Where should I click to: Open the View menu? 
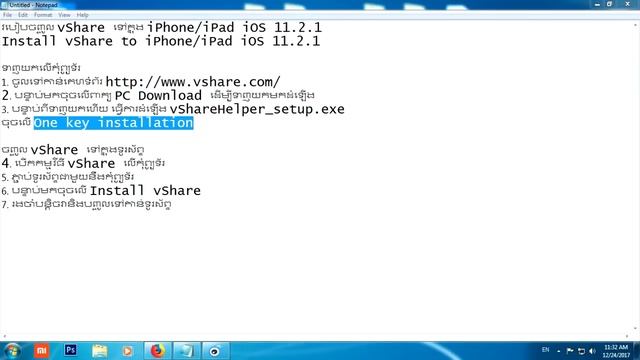coord(64,15)
